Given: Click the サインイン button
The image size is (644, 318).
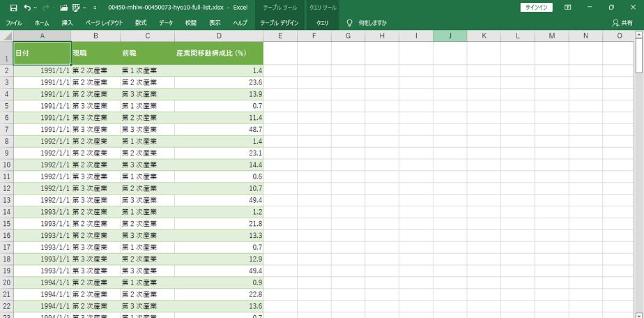Looking at the screenshot, I should (537, 8).
